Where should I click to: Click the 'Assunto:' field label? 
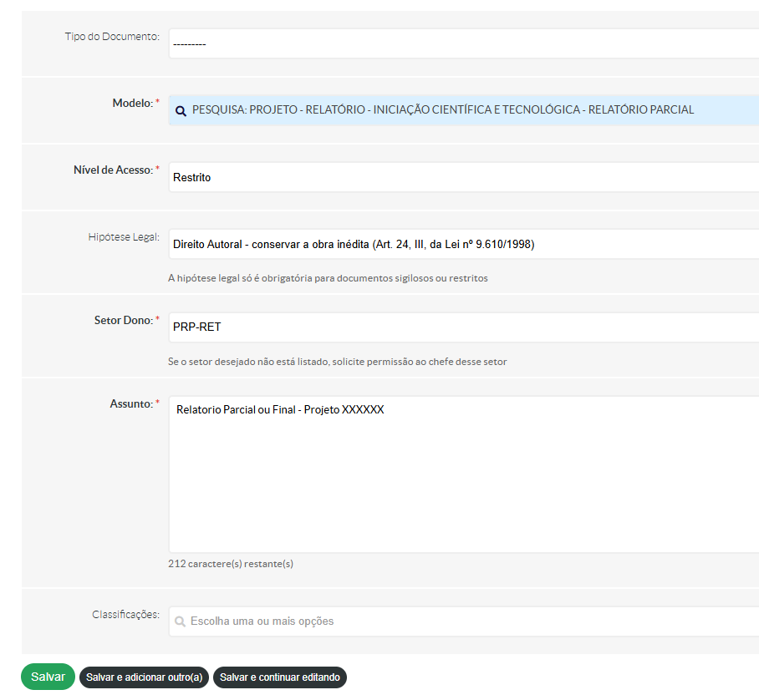point(131,403)
